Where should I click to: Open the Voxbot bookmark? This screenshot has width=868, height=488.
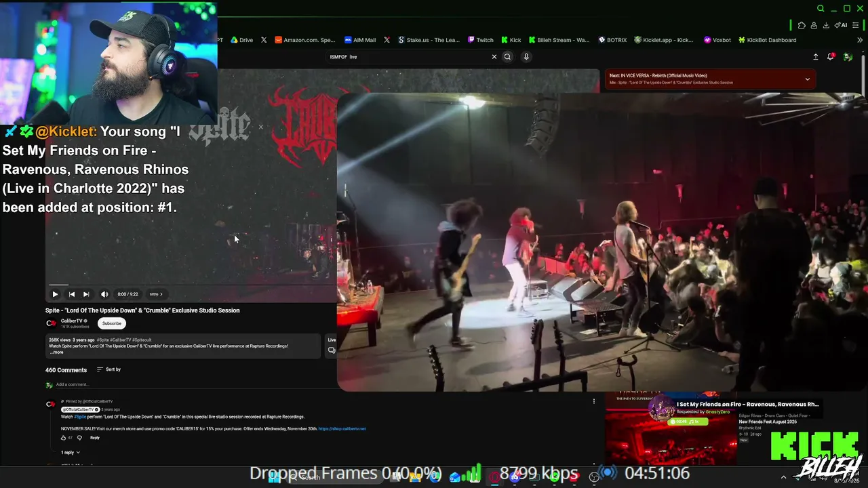click(x=717, y=40)
